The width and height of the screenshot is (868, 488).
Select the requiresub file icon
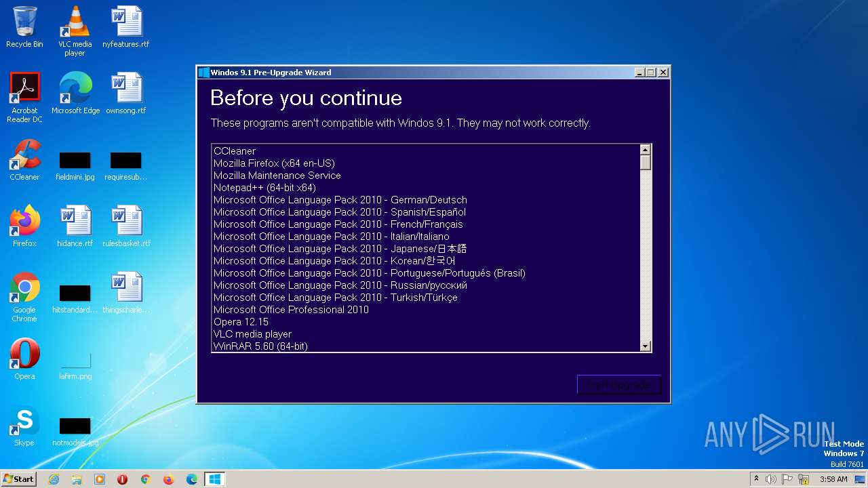pos(126,165)
